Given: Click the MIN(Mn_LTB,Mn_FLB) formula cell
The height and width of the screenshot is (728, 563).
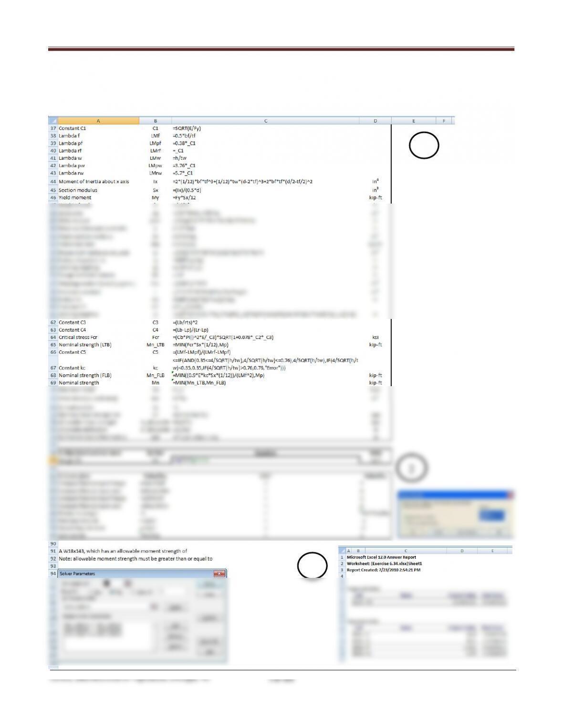Looking at the screenshot, I should click(x=265, y=383).
